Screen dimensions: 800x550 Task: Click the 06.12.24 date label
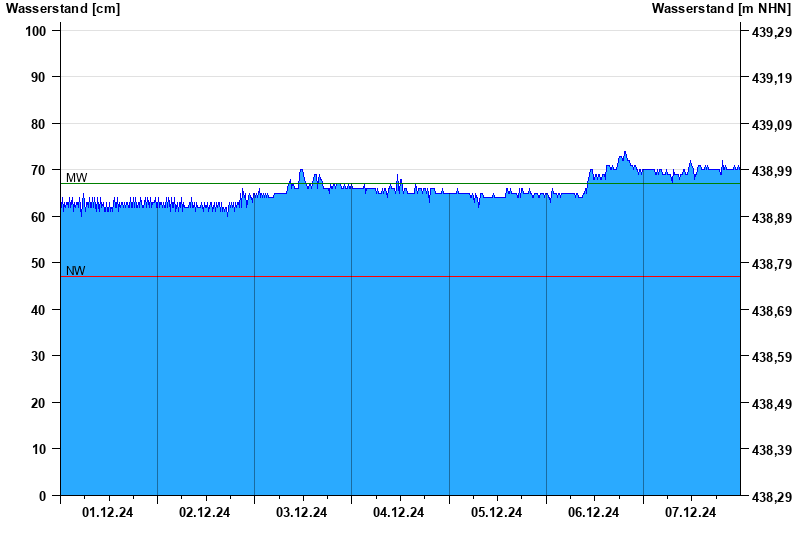click(x=593, y=513)
